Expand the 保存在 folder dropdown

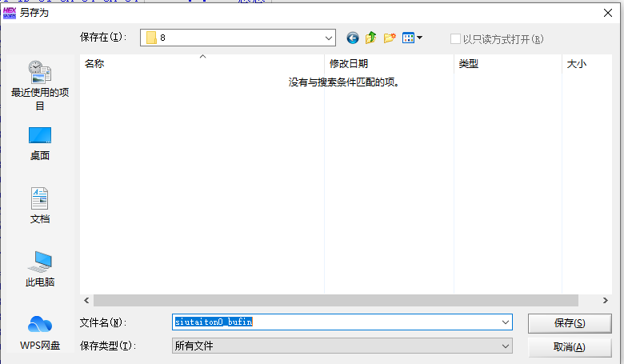(x=329, y=38)
